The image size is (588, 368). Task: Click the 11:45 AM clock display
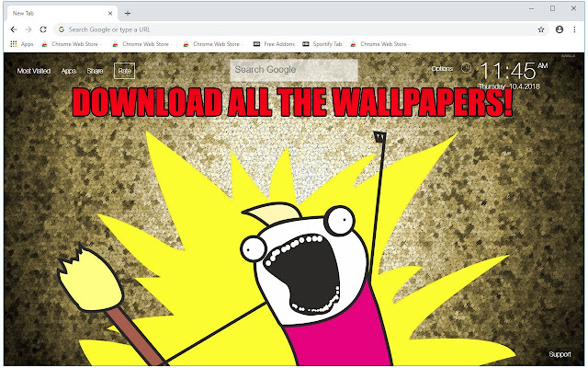(x=514, y=71)
